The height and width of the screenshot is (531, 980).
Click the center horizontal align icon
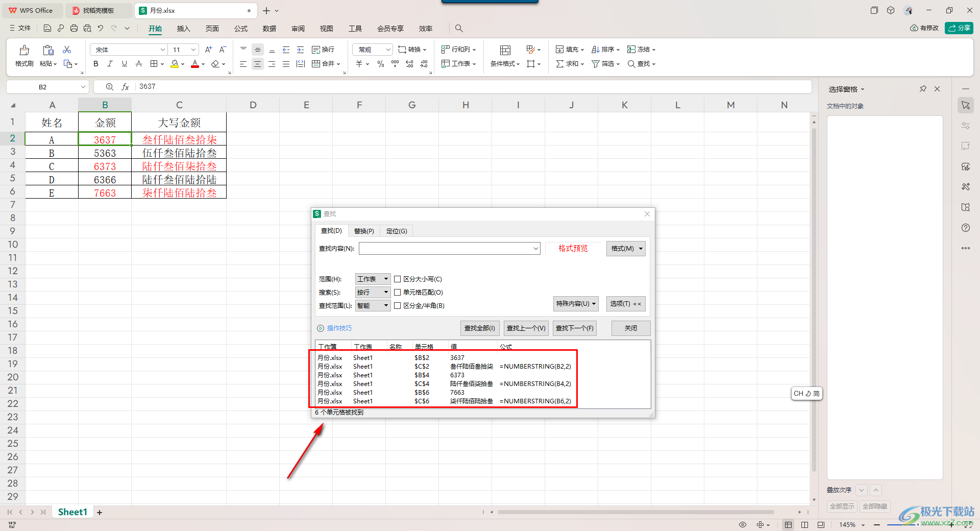(x=257, y=64)
